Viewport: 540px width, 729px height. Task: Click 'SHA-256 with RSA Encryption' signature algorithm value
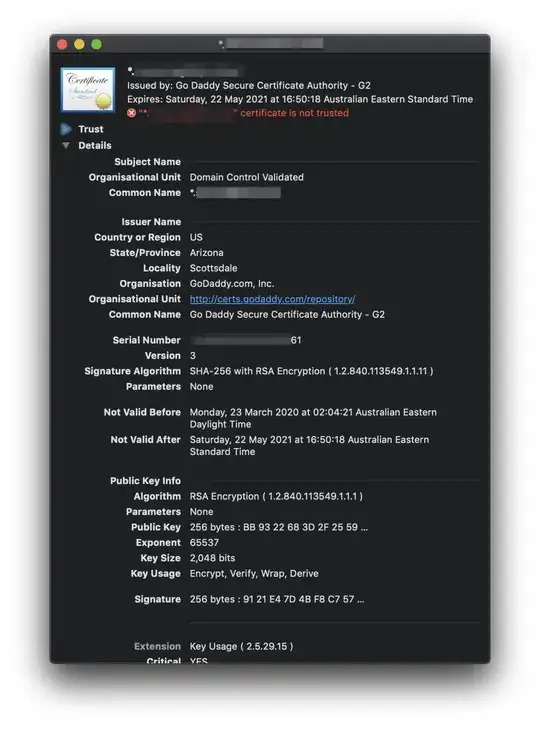(311, 371)
